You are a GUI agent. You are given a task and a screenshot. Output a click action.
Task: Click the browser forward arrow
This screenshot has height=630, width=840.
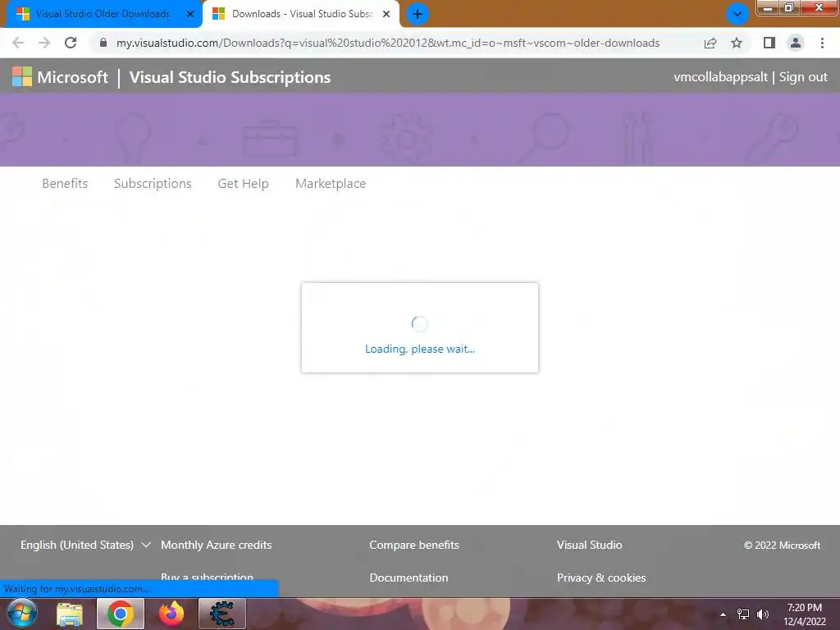pyautogui.click(x=44, y=43)
